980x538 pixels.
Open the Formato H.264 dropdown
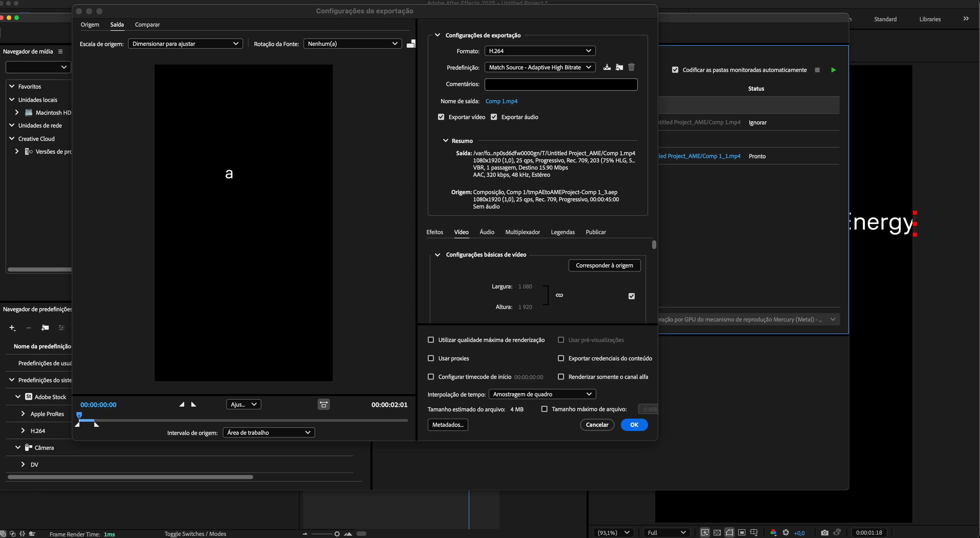point(539,51)
